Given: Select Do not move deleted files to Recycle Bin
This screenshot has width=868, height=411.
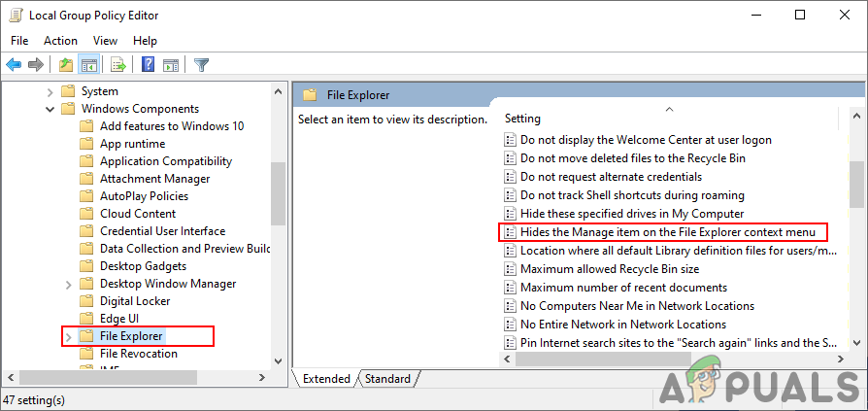Looking at the screenshot, I should (633, 158).
